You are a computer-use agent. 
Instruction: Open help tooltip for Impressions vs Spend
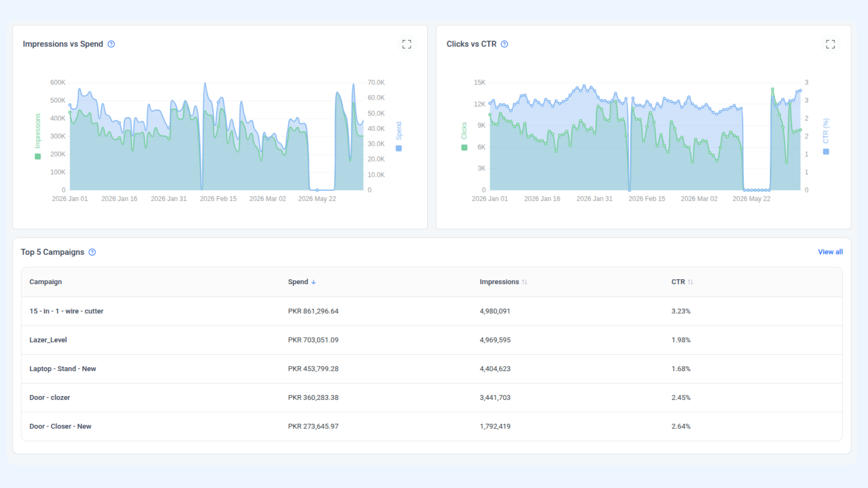(111, 44)
